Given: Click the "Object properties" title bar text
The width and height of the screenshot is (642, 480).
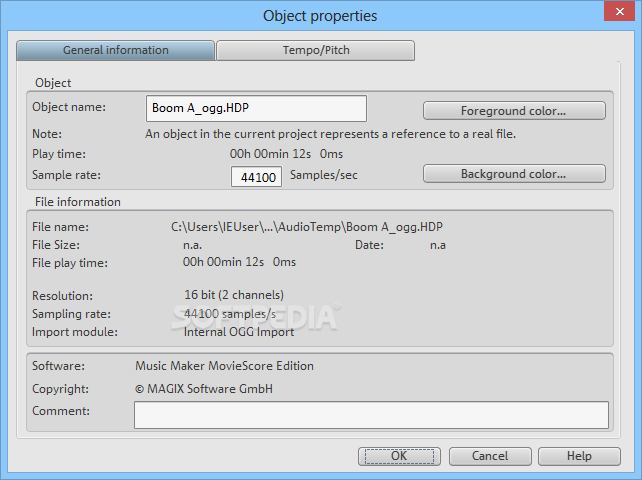Looking at the screenshot, I should [x=320, y=16].
